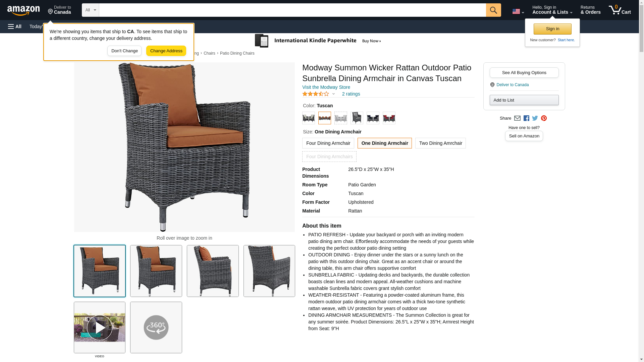Viewport: 644px width, 362px height.
Task: Choose the red cushion color swatch
Action: [x=389, y=118]
